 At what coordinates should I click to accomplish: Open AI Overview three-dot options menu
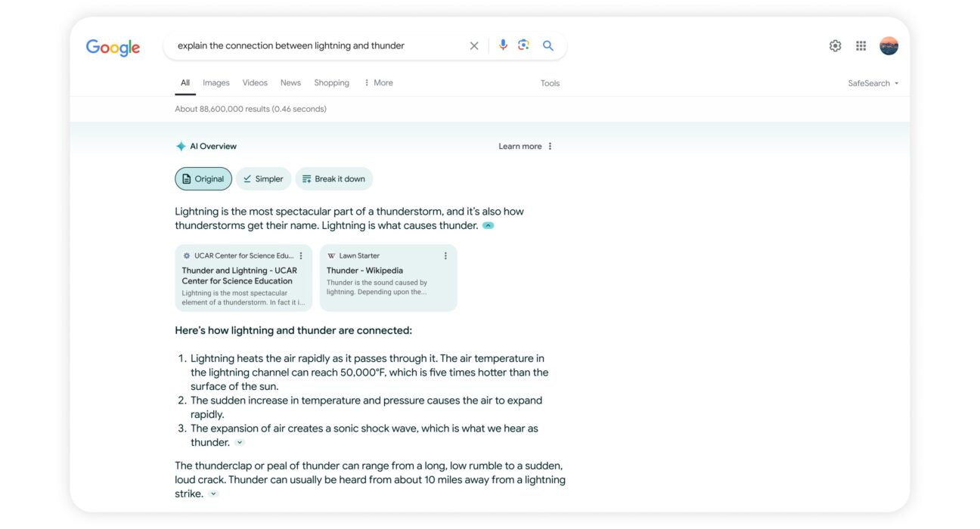[x=550, y=147]
